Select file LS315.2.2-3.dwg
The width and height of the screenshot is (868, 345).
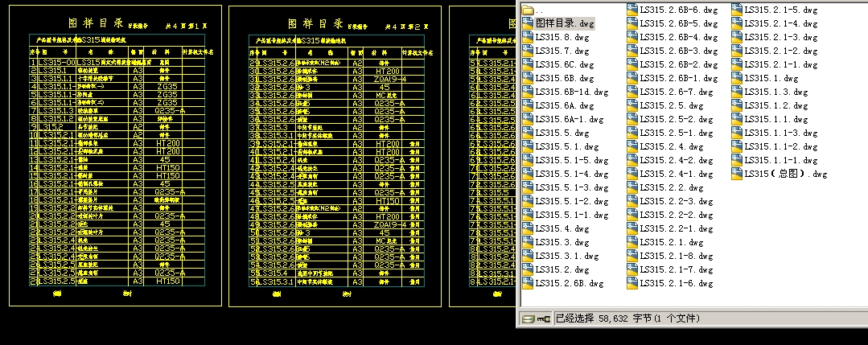click(670, 201)
